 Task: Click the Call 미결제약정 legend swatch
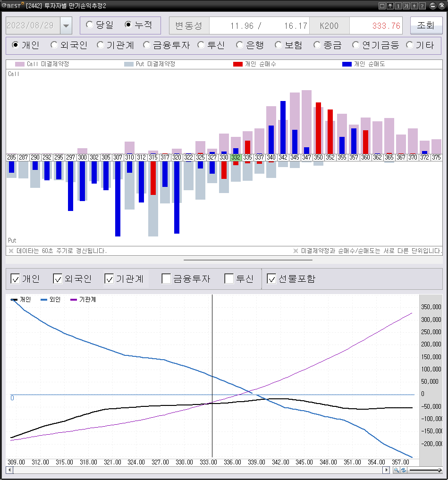coord(20,64)
